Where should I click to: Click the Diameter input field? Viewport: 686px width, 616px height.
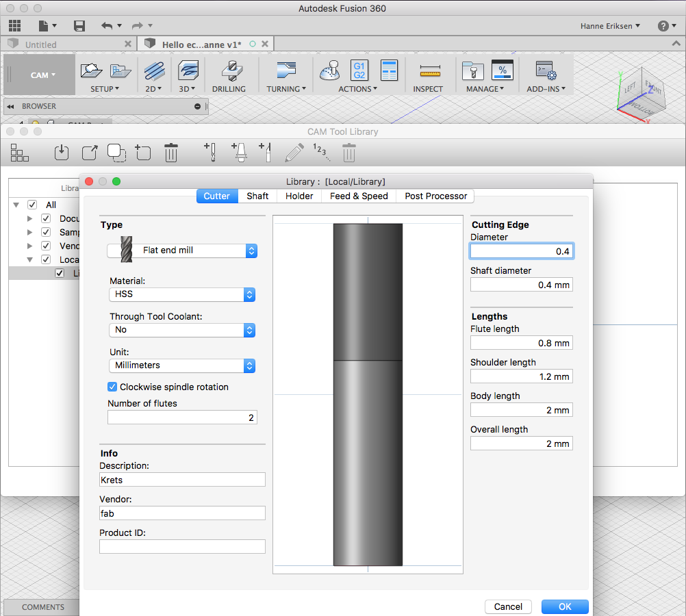tap(522, 251)
